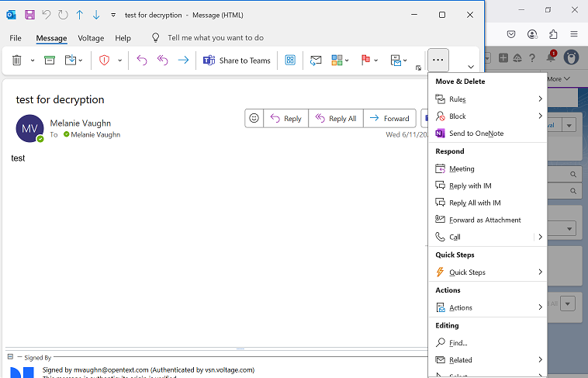Screen dimensions: 588x378
Task: Open Customize Quick Access Toolbar dropdown
Action: pyautogui.click(x=113, y=15)
